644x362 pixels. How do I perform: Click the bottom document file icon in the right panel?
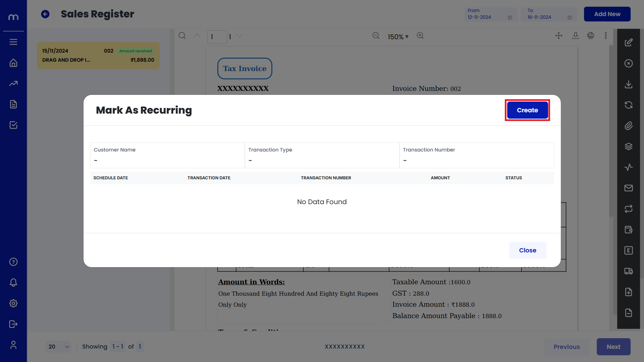[629, 313]
